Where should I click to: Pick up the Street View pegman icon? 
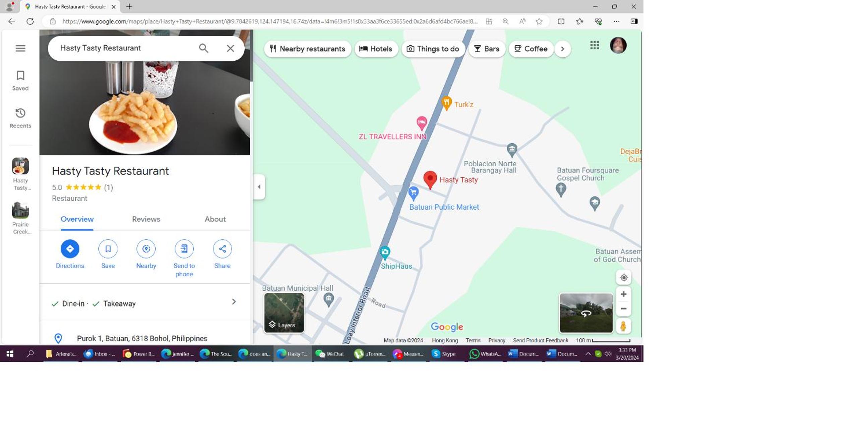coord(623,326)
